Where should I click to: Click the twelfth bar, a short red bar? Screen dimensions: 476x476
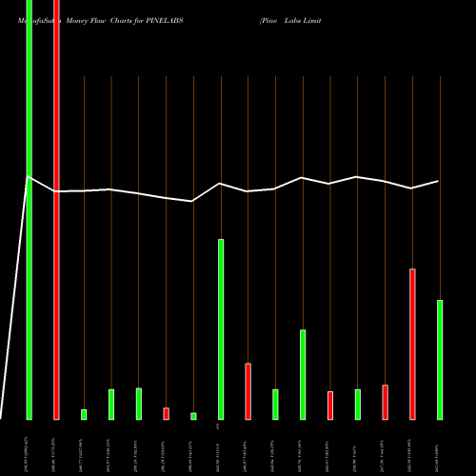tap(330, 406)
